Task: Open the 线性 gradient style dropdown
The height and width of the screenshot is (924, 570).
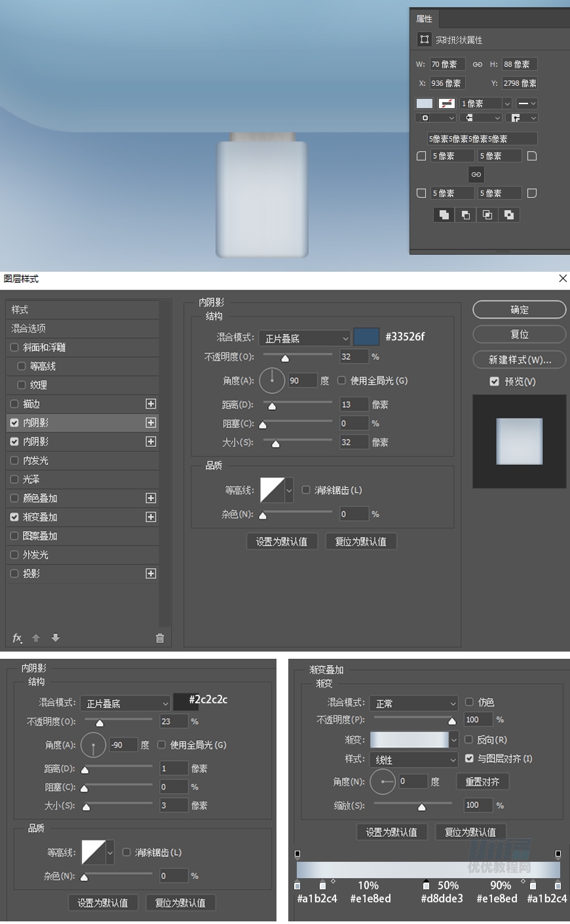Action: [413, 760]
